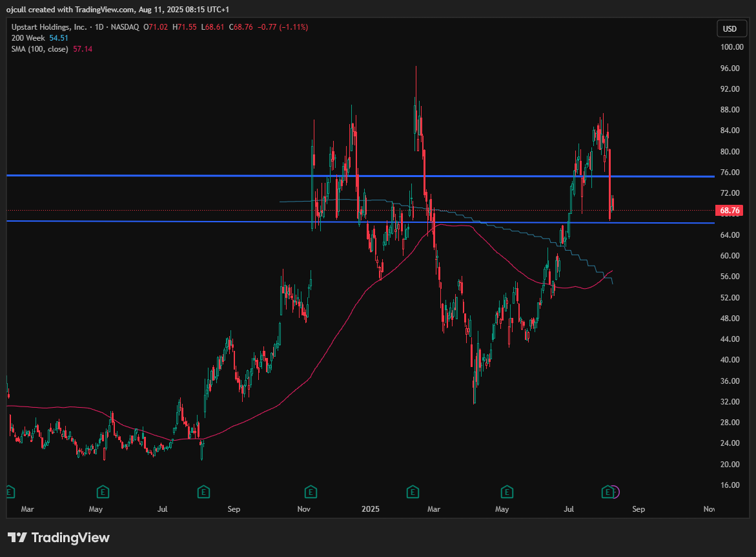Screen dimensions: 756x557
Task: Select the lower blue horizontal line near 66
Action: pos(360,222)
